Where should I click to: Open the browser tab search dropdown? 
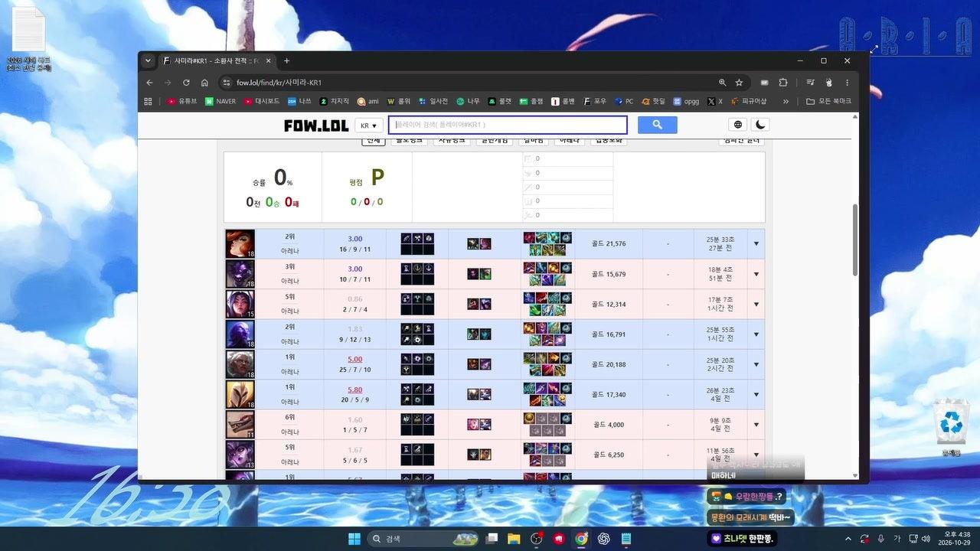pyautogui.click(x=148, y=60)
